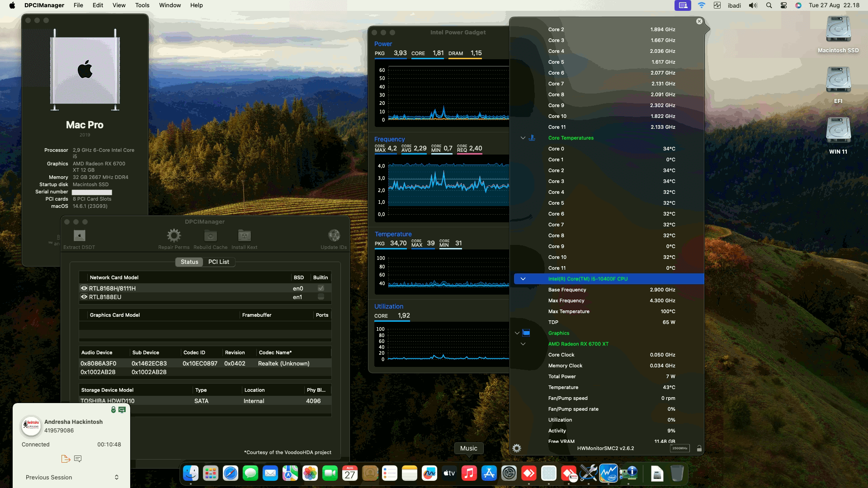Click the Wi-Fi menu bar icon
The width and height of the screenshot is (868, 488).
tap(702, 5)
